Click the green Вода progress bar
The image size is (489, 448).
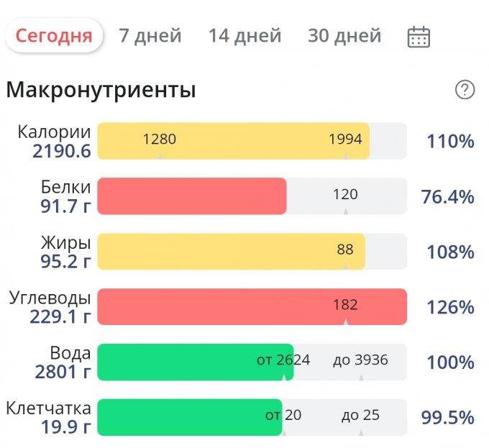(x=195, y=362)
